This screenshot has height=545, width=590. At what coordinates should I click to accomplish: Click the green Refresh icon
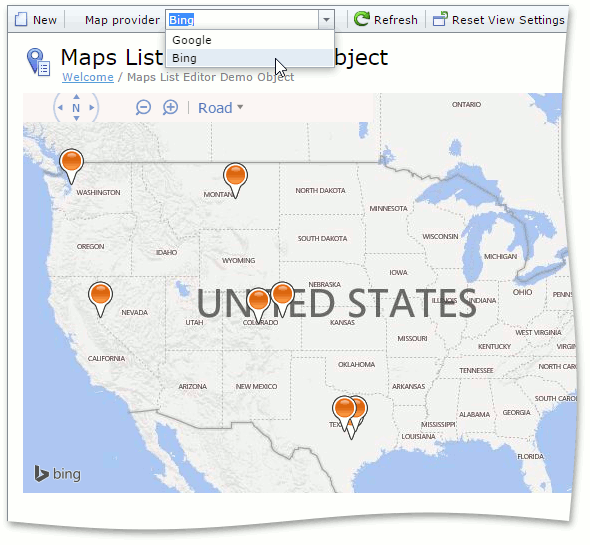(362, 19)
